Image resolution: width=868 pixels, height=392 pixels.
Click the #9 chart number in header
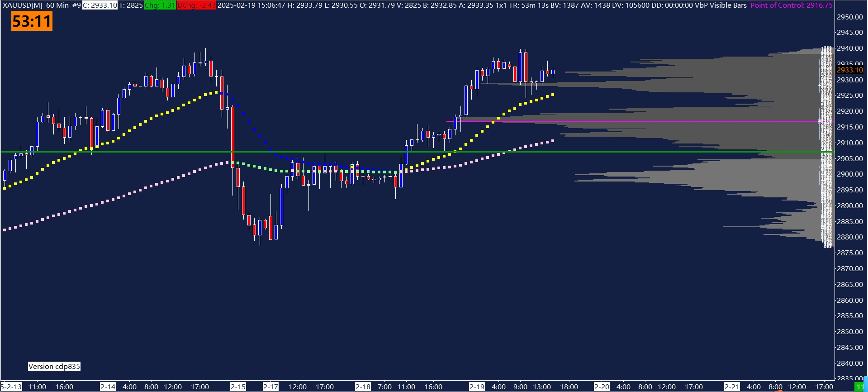pos(76,5)
